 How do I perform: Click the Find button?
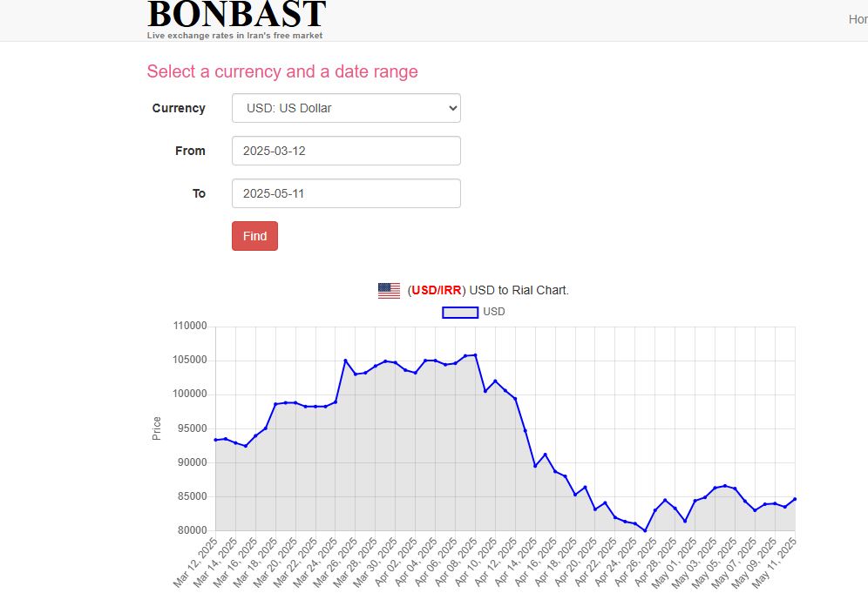tap(254, 235)
